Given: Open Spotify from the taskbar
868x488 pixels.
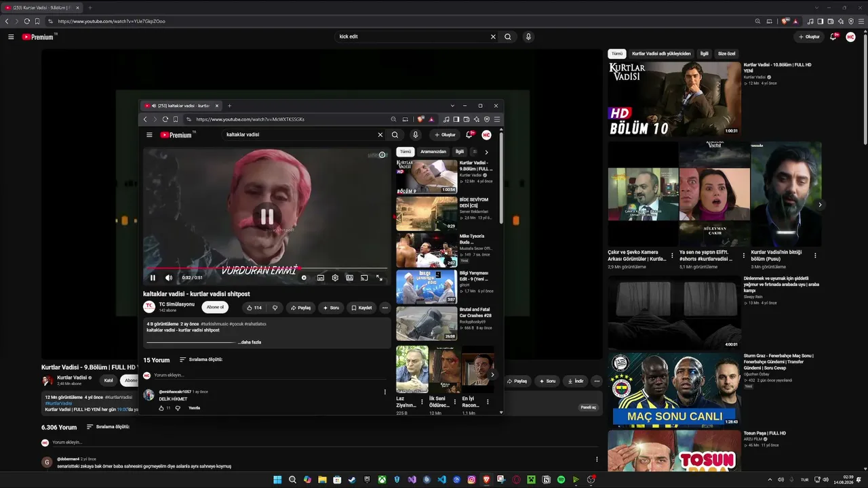Looking at the screenshot, I should pyautogui.click(x=561, y=480).
